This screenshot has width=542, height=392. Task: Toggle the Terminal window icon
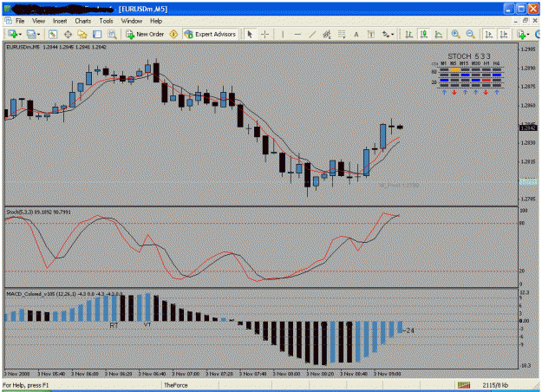[x=97, y=34]
